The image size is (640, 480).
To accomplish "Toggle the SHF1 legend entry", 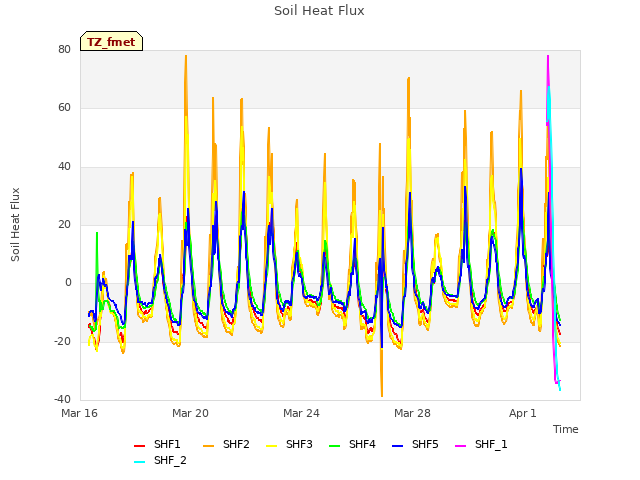I will pos(157,444).
